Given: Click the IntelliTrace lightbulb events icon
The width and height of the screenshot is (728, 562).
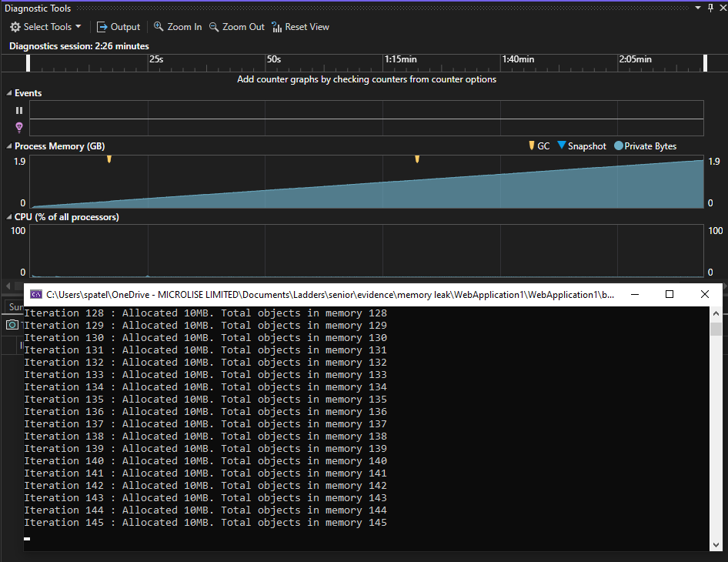Looking at the screenshot, I should click(19, 128).
